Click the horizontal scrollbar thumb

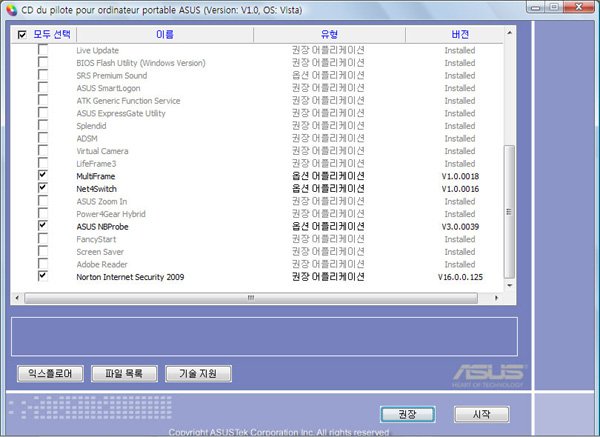pyautogui.click(x=251, y=298)
